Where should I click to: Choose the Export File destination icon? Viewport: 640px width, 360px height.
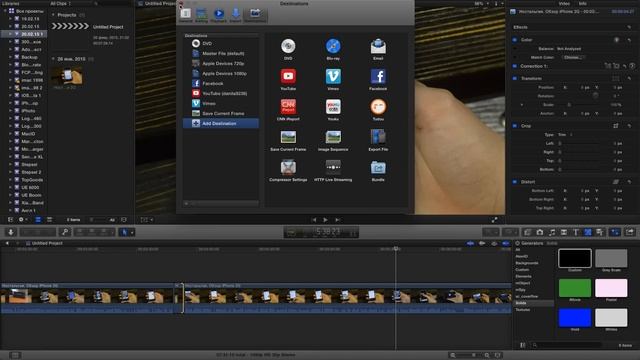point(378,137)
